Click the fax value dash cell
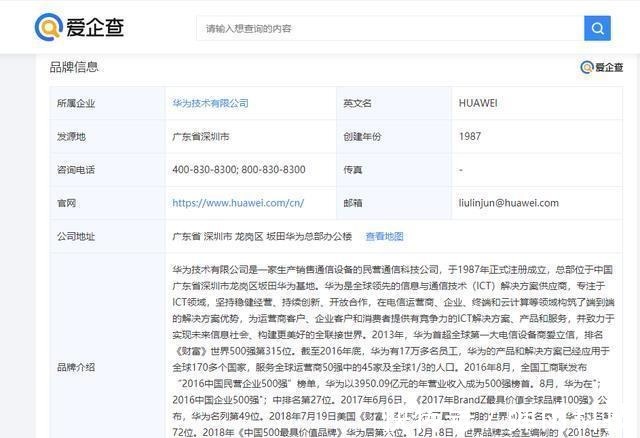This screenshot has width=640, height=438. click(x=537, y=170)
